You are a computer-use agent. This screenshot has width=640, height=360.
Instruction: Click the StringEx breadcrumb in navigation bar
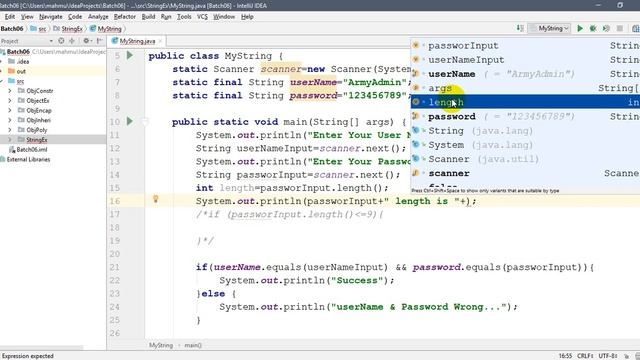[x=68, y=29]
